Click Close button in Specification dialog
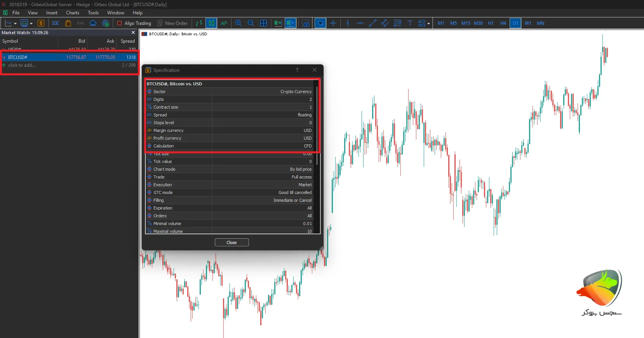644x338 pixels. 231,243
